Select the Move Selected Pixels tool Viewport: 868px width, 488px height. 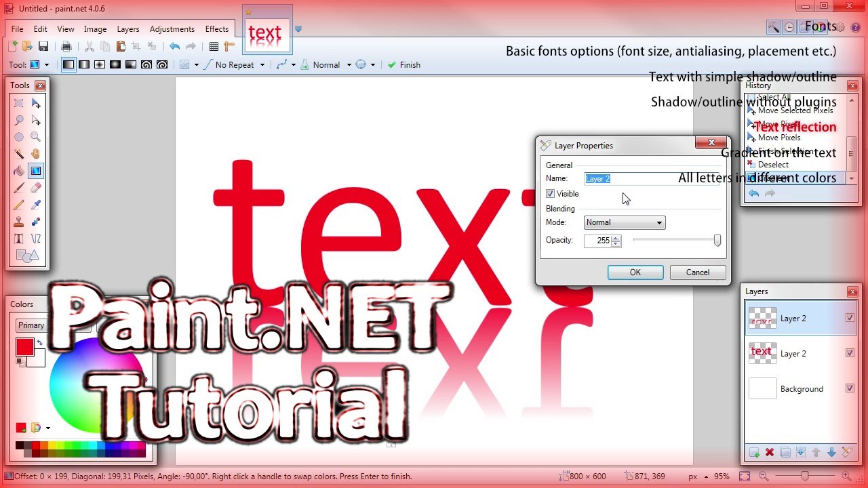[36, 104]
